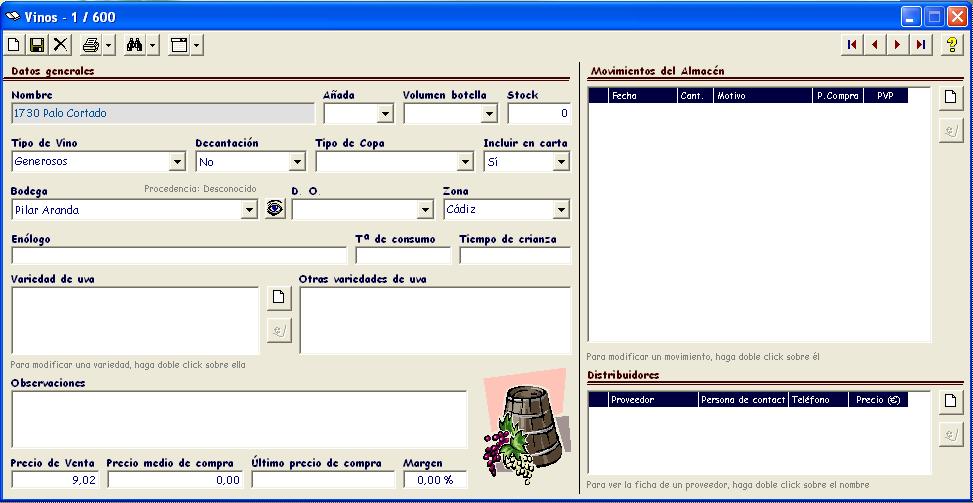Close the Vinos window

957,17
